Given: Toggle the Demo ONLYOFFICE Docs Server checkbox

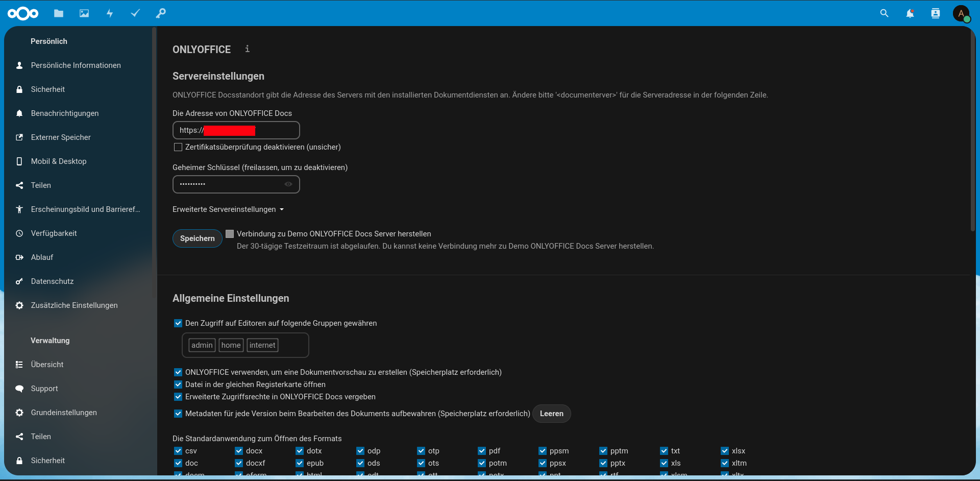Looking at the screenshot, I should tap(230, 234).
